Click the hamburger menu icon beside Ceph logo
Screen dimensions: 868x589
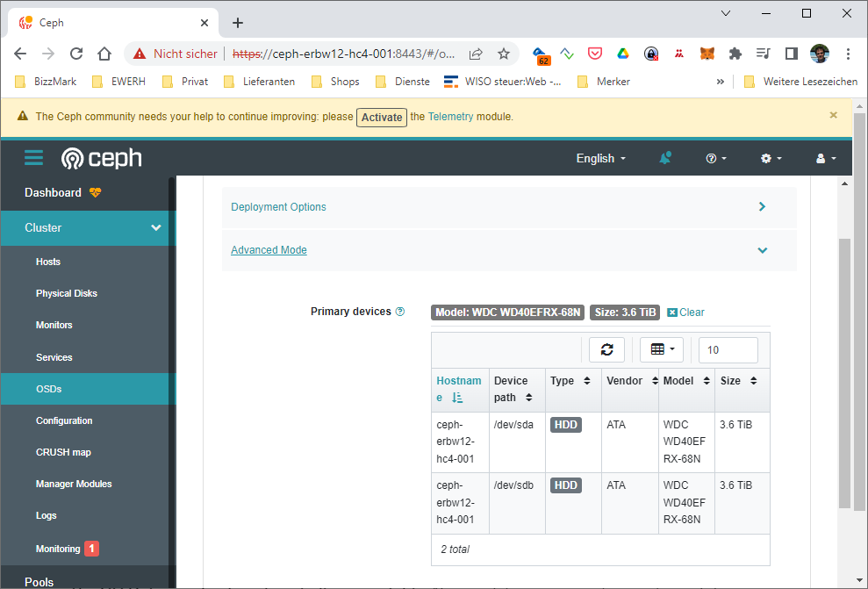[x=33, y=158]
